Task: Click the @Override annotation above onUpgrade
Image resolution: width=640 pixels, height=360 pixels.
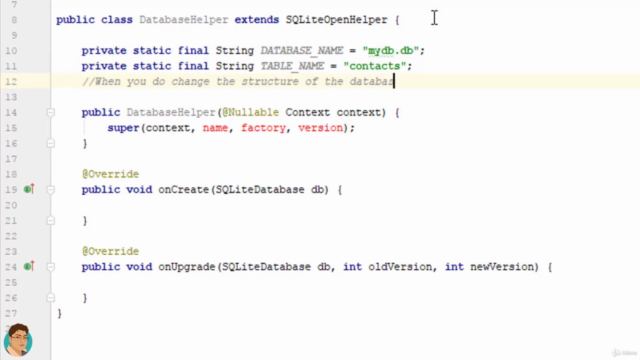Action: pos(110,251)
